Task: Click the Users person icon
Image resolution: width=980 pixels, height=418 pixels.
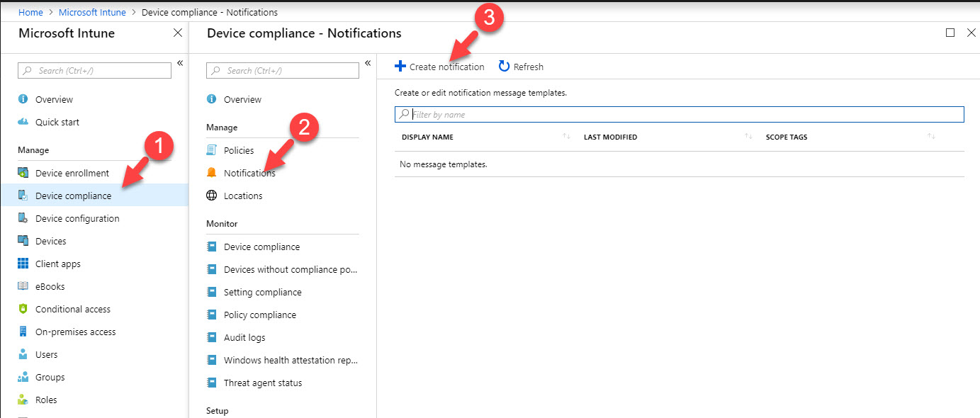Action: [x=23, y=354]
